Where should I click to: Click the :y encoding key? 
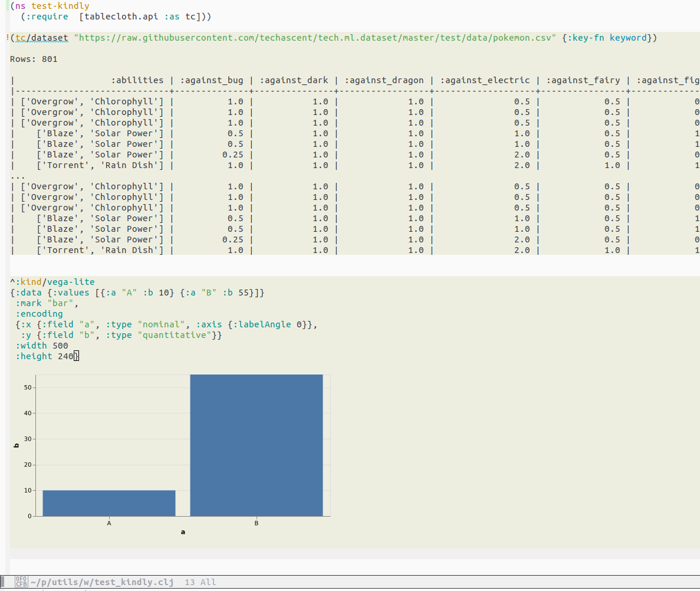[26, 335]
